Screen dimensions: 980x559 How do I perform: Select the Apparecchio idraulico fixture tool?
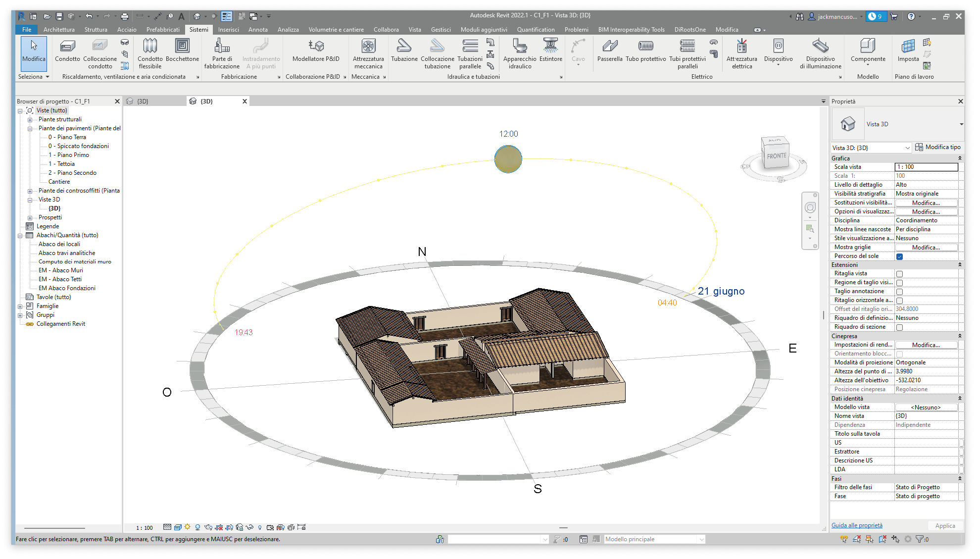point(520,54)
